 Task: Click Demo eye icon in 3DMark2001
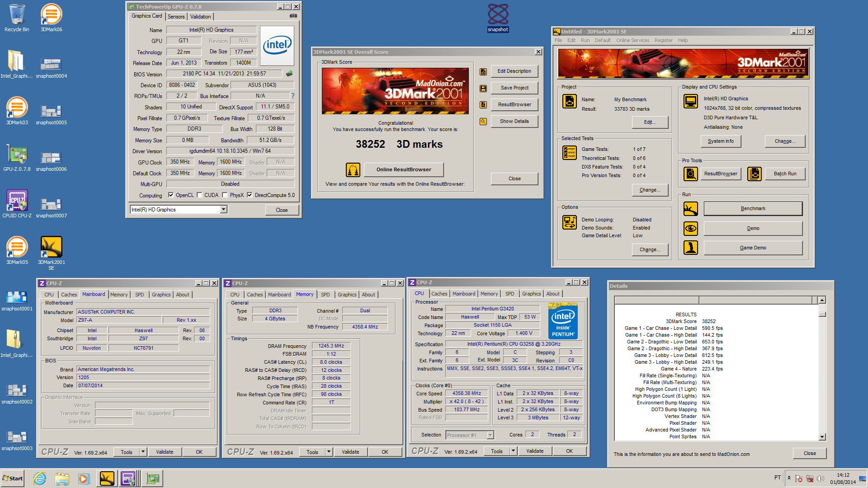[x=691, y=228]
